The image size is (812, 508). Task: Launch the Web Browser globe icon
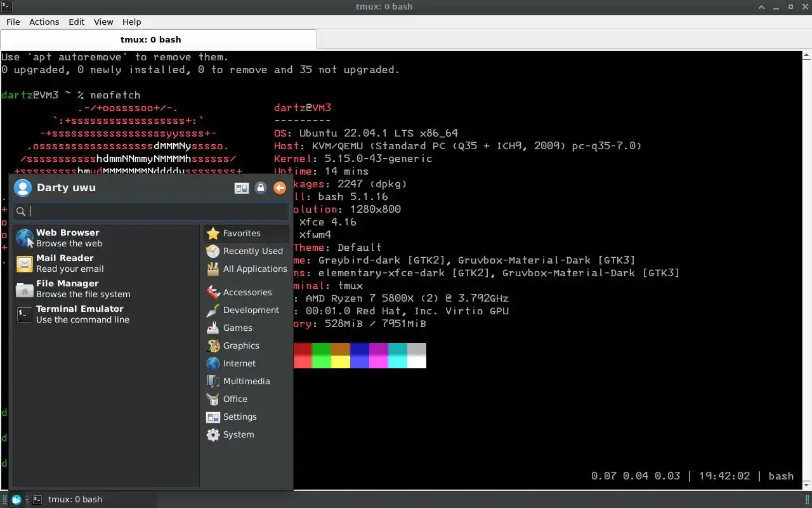coord(25,238)
